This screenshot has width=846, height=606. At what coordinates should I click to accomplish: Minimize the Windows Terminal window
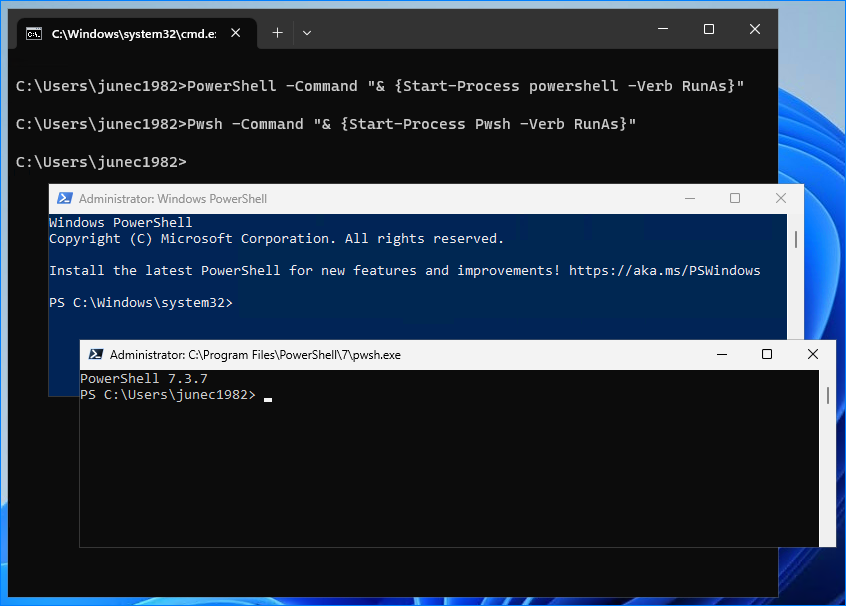[x=663, y=29]
